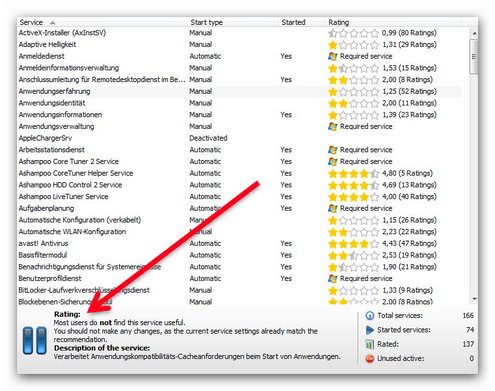Click the scrollbar down arrow
Image resolution: width=495 pixels, height=391 pixels.
[x=474, y=299]
